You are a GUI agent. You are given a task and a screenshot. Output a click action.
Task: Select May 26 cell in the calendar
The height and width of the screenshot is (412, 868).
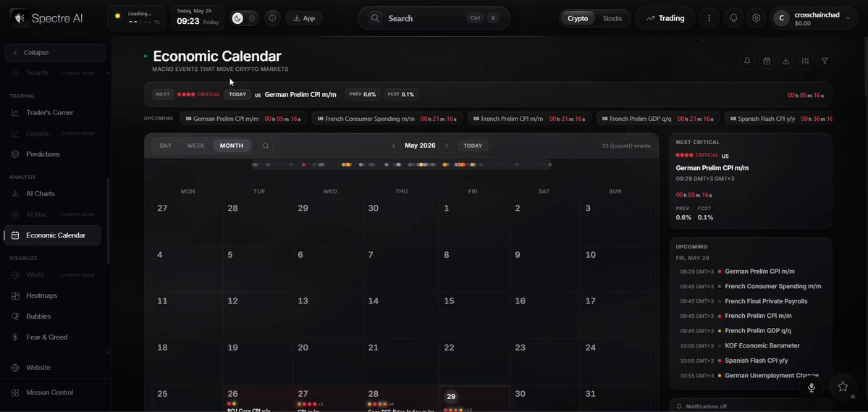258,399
